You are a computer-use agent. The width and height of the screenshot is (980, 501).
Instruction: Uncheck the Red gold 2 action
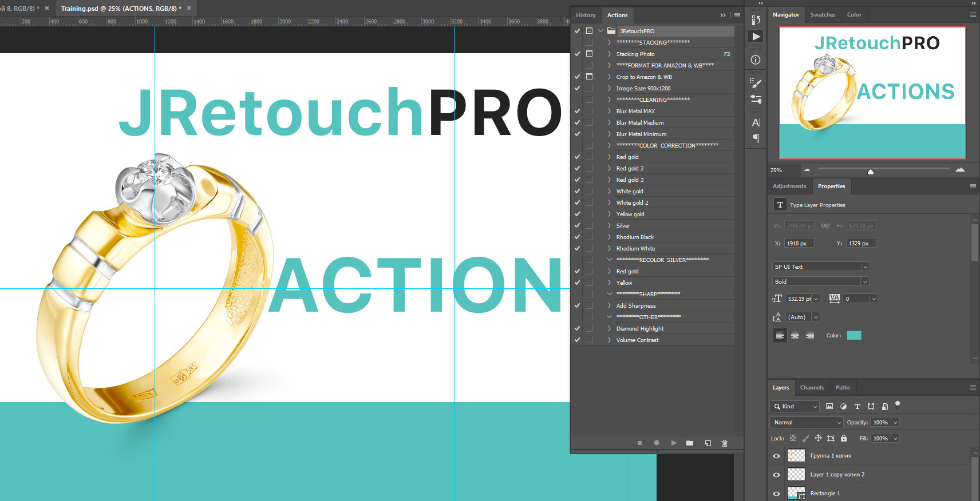[577, 169]
